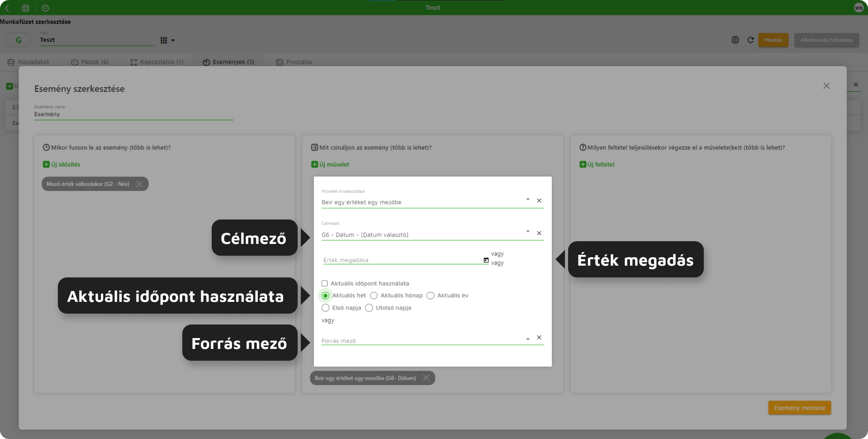The width and height of the screenshot is (868, 439).
Task: Open the calendar picker icon
Action: [486, 260]
